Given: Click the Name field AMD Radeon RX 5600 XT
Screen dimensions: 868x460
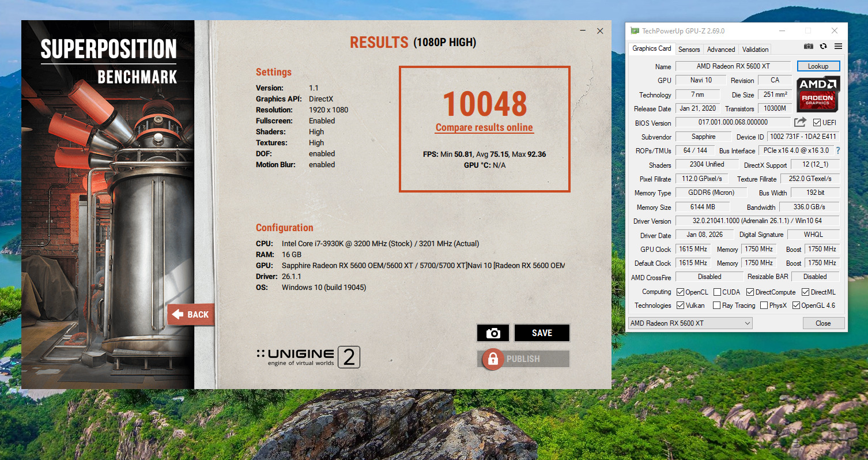Looking at the screenshot, I should [733, 66].
